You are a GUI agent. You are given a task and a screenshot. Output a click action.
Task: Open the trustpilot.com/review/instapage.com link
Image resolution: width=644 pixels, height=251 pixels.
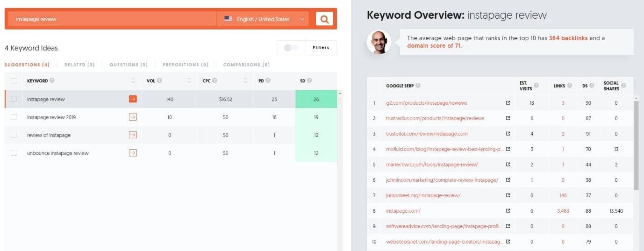(427, 134)
